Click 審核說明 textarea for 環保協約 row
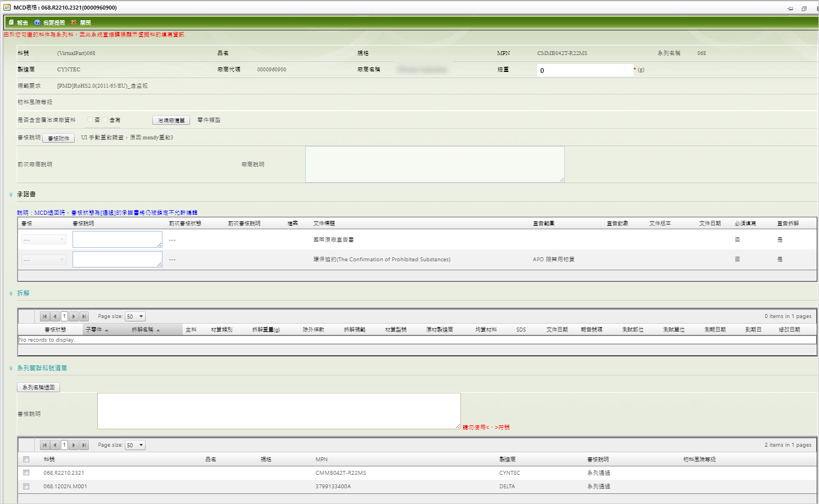Screen dimensions: 819x504 [x=117, y=259]
